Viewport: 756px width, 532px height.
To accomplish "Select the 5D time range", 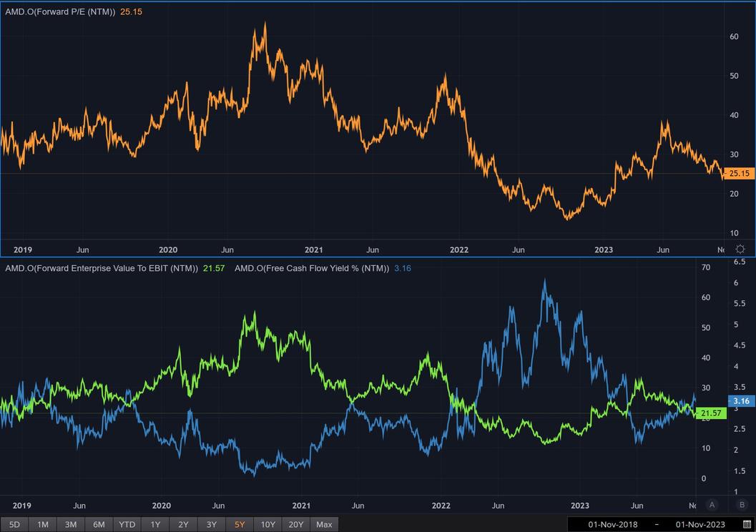I will click(x=14, y=524).
